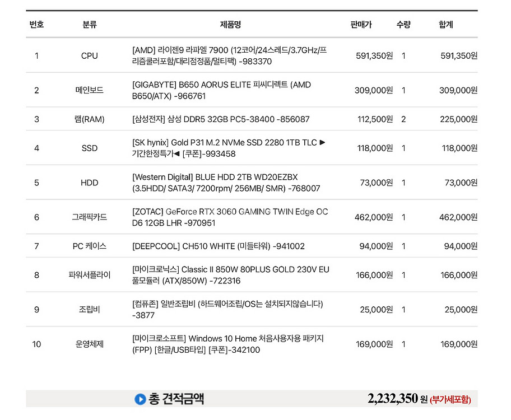Select the 파워서플라이 category cell
The image size is (511, 420).
(90, 275)
